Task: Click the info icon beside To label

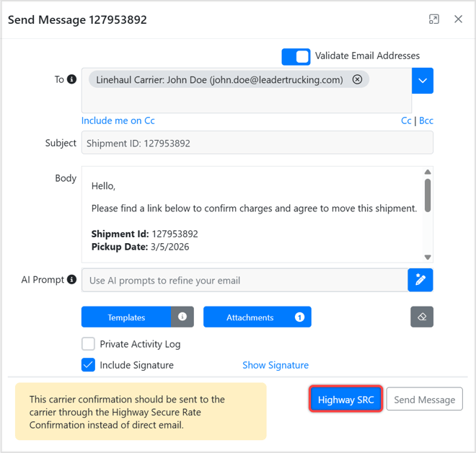Action: coord(71,79)
